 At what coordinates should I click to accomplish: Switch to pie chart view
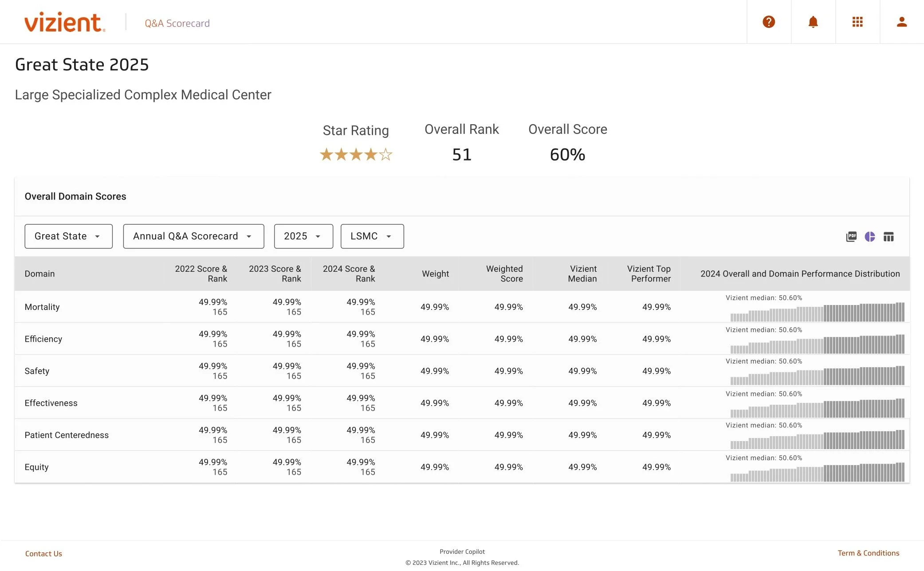click(870, 236)
